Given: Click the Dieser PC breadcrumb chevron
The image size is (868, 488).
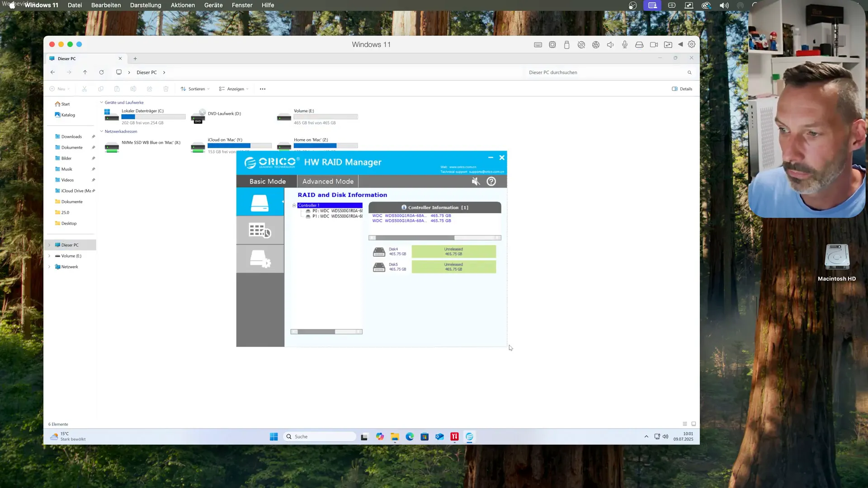Looking at the screenshot, I should point(164,72).
